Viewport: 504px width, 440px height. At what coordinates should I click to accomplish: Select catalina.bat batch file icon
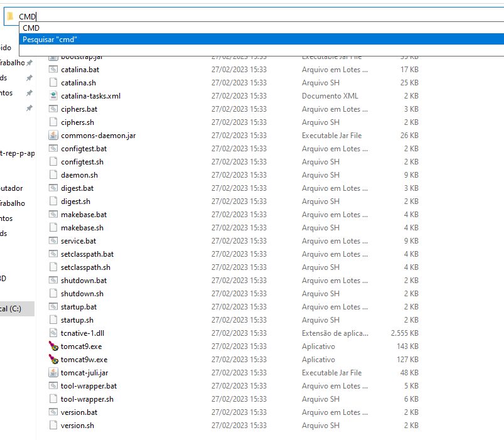tap(53, 70)
